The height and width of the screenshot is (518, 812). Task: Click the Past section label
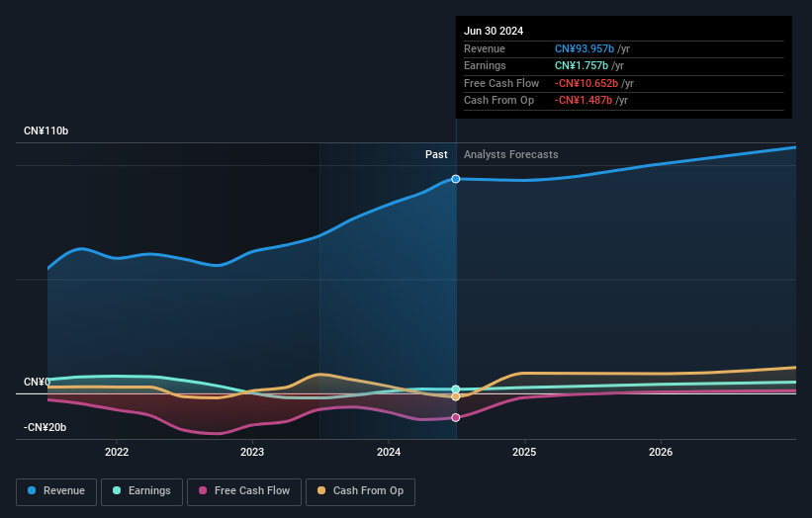click(436, 154)
